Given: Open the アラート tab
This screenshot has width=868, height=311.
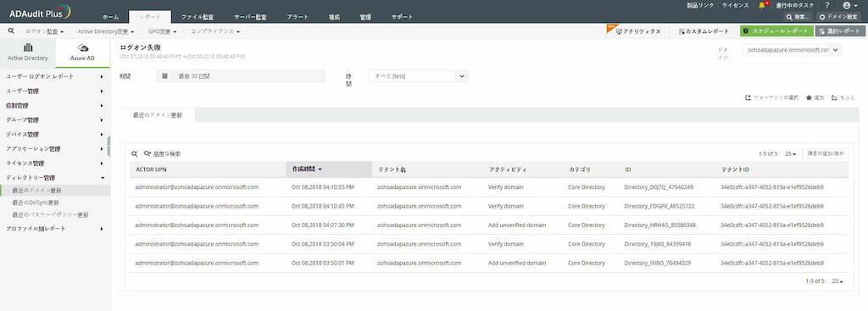Looking at the screenshot, I should point(298,17).
